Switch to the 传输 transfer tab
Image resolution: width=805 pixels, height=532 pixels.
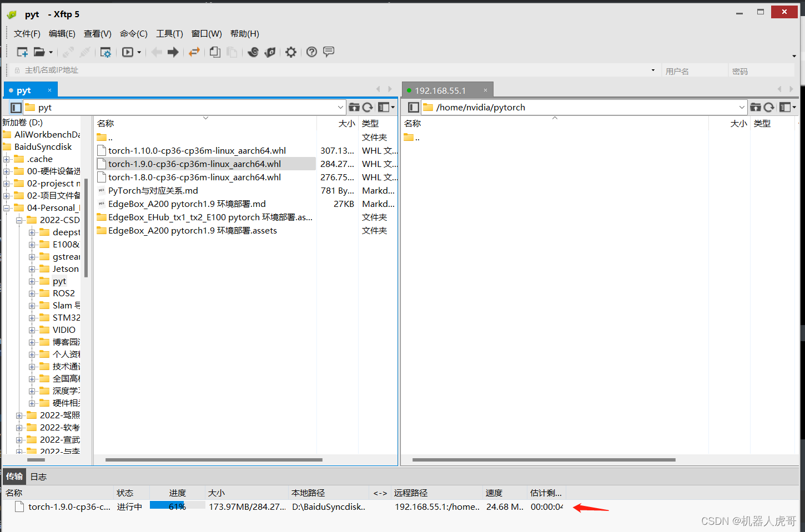point(14,476)
